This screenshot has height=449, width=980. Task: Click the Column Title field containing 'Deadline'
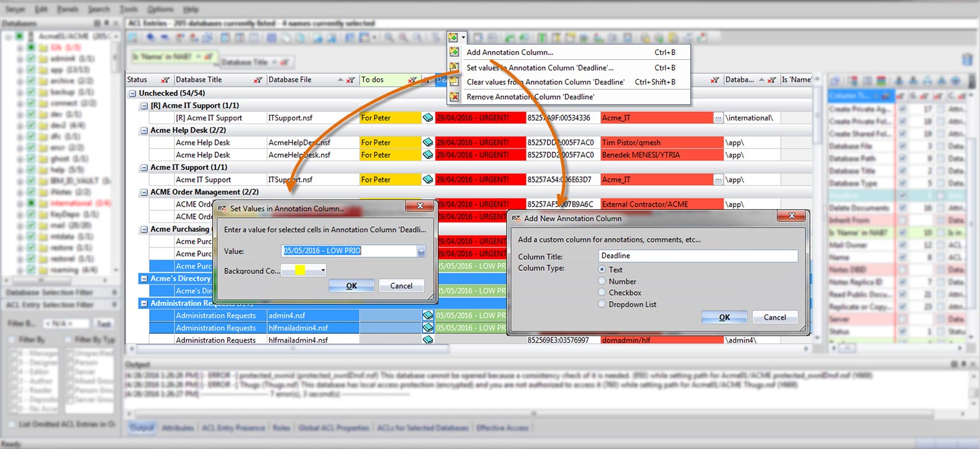click(698, 255)
